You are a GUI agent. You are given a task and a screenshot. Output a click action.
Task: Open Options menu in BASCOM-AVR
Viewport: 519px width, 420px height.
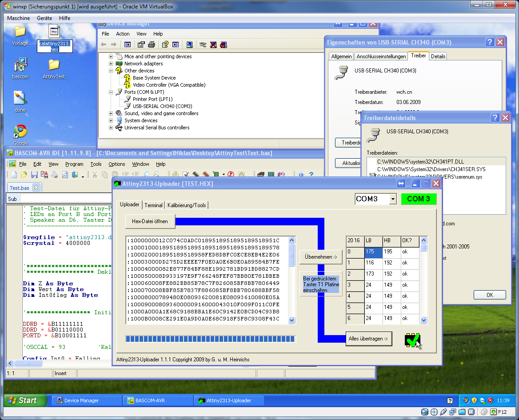[x=117, y=164]
